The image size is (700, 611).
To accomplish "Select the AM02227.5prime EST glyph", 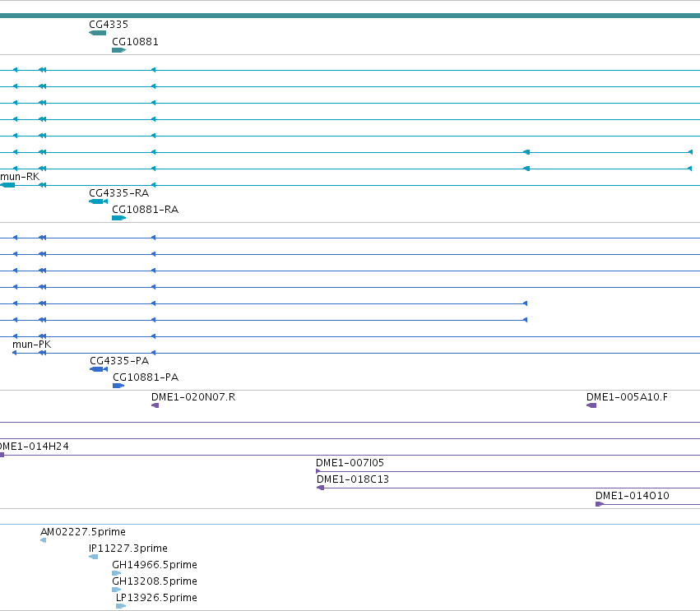I will pyautogui.click(x=44, y=540).
